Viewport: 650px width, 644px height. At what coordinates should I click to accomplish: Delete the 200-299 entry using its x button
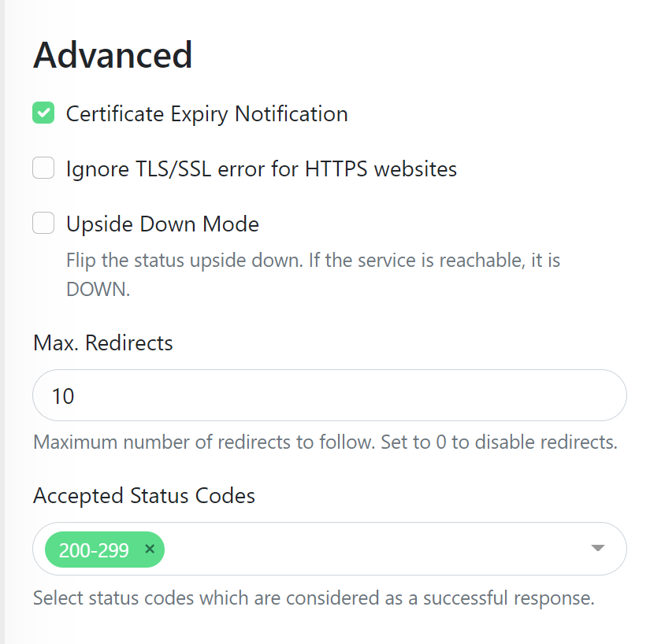click(x=149, y=550)
